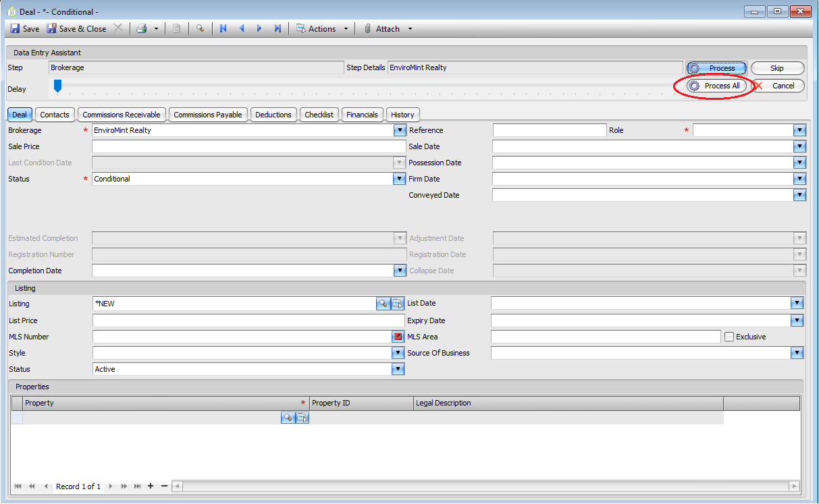Open the Actions menu
The height and width of the screenshot is (504, 819).
pos(322,28)
